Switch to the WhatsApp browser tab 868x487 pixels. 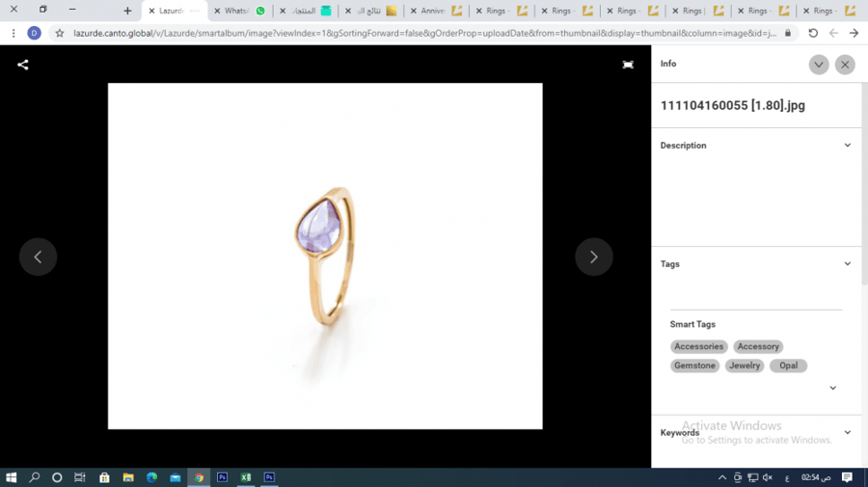240,11
